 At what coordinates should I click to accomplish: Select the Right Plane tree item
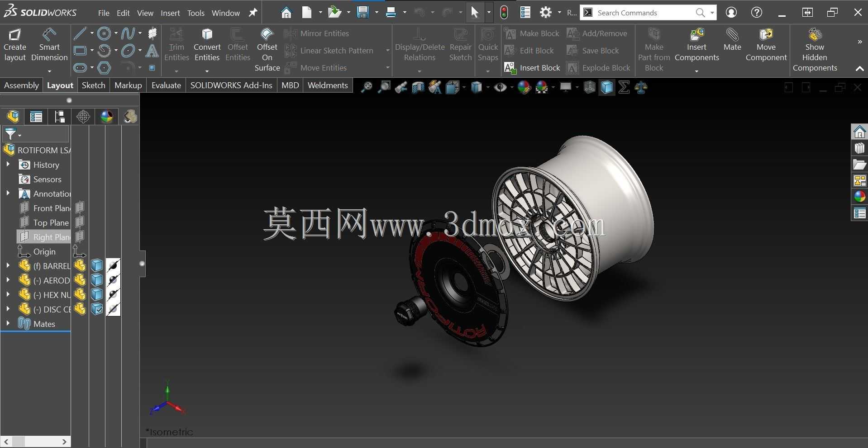[44, 237]
